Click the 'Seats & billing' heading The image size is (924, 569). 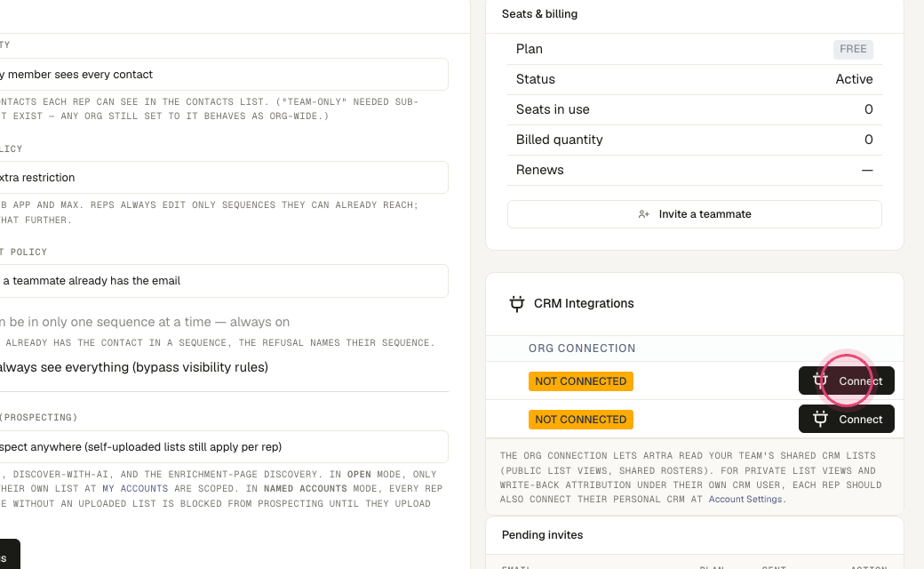539,14
